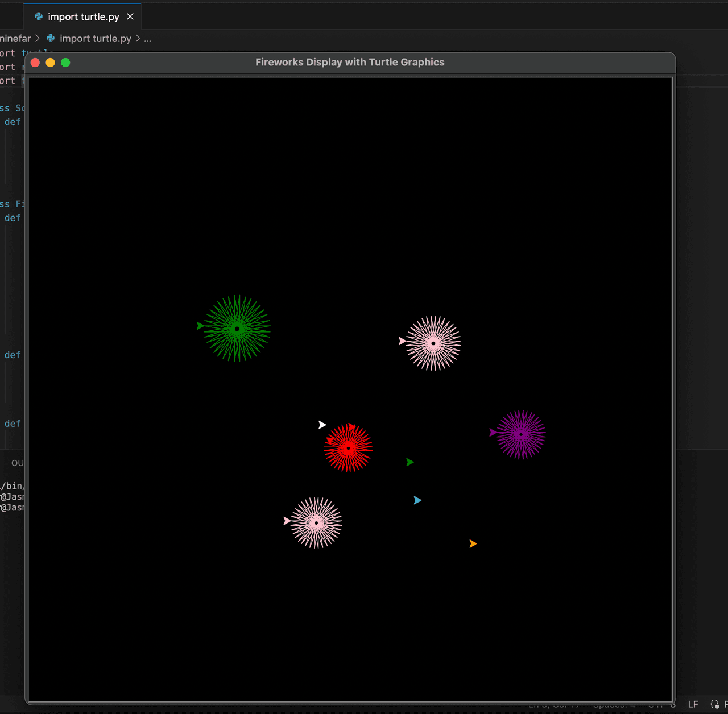Minimize the Fireworks Display window
Screen dimensions: 728x714
point(50,63)
